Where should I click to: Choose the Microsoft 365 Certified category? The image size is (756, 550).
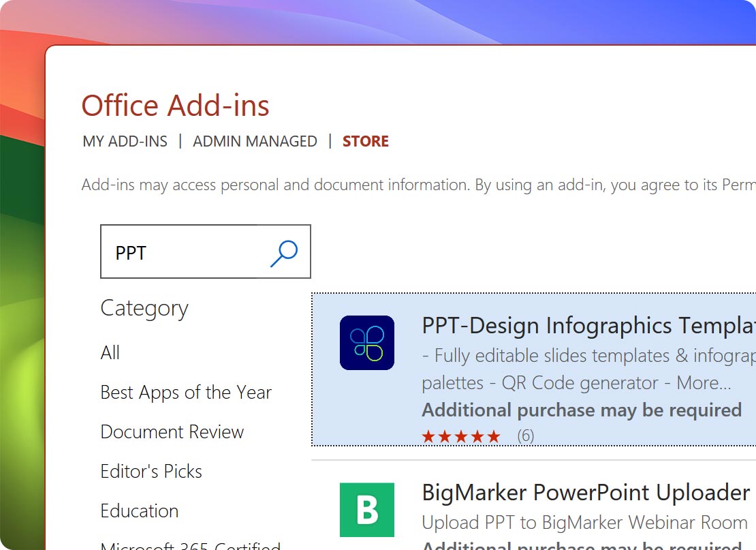point(189,545)
